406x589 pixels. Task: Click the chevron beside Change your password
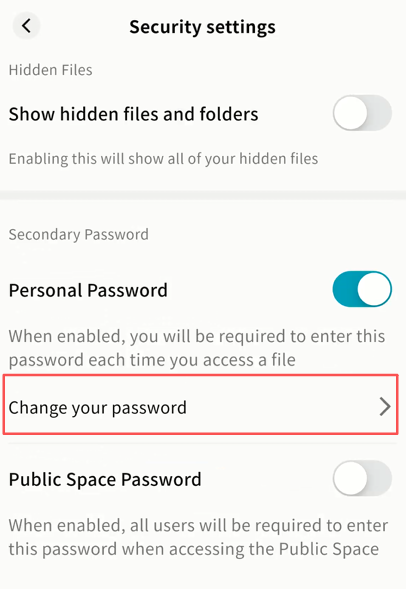[x=385, y=407]
